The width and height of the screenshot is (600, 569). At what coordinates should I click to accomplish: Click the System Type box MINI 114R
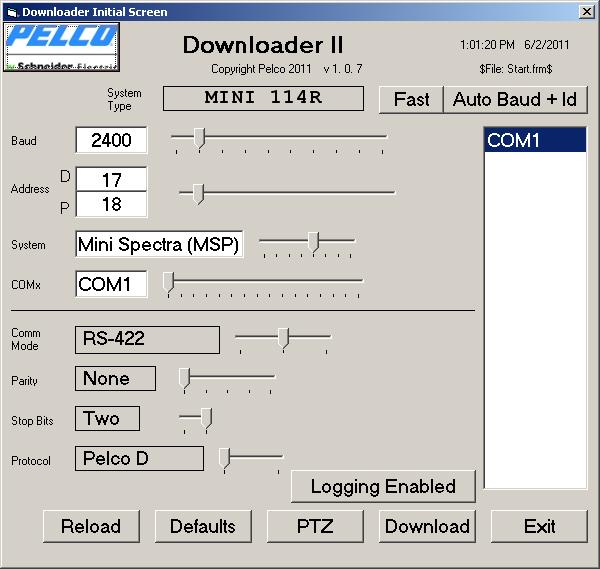(x=263, y=98)
